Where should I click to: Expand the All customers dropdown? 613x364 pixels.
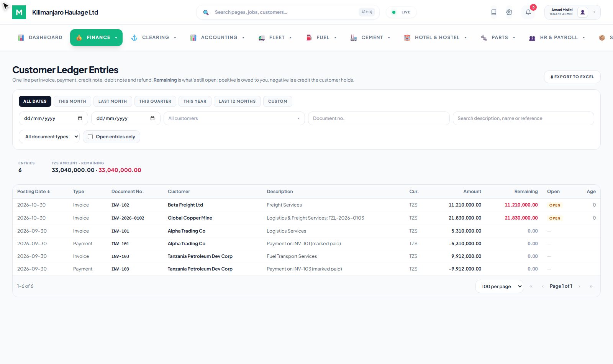pyautogui.click(x=234, y=118)
